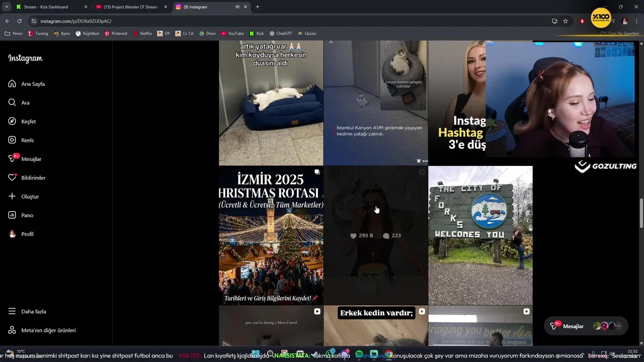The image size is (644, 362).
Task: Click the 293 B likes count
Action: tap(362, 235)
